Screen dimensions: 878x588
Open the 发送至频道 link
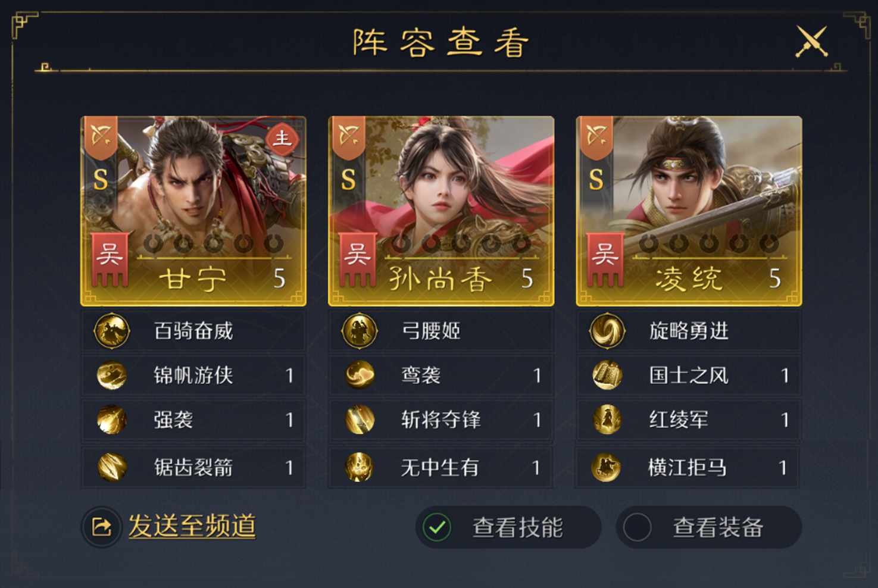tap(192, 527)
